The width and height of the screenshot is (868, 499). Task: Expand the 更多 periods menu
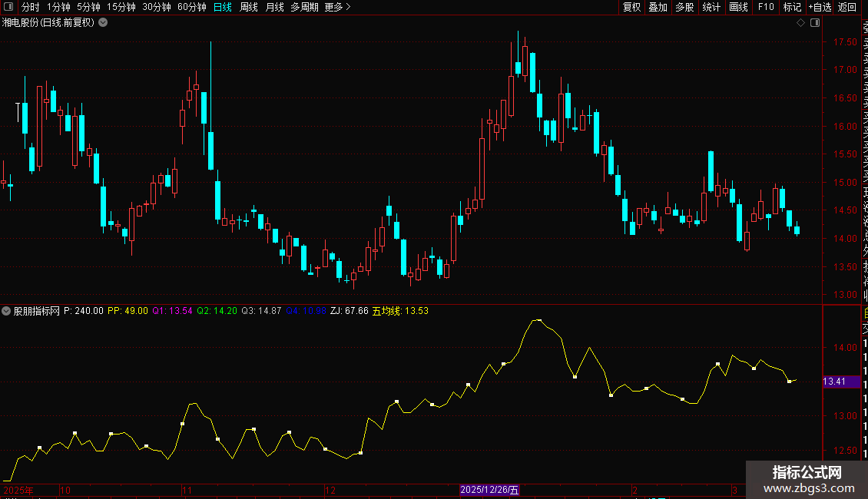pos(338,7)
